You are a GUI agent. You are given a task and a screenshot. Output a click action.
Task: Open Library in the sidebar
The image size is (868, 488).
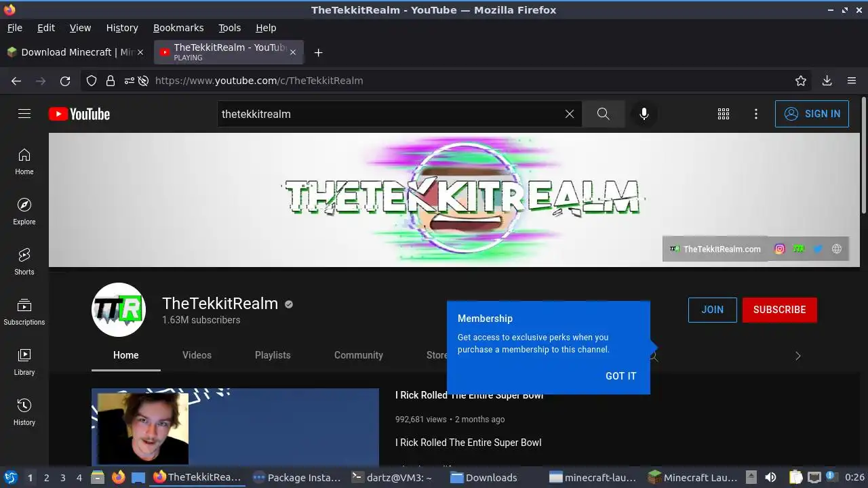click(24, 363)
